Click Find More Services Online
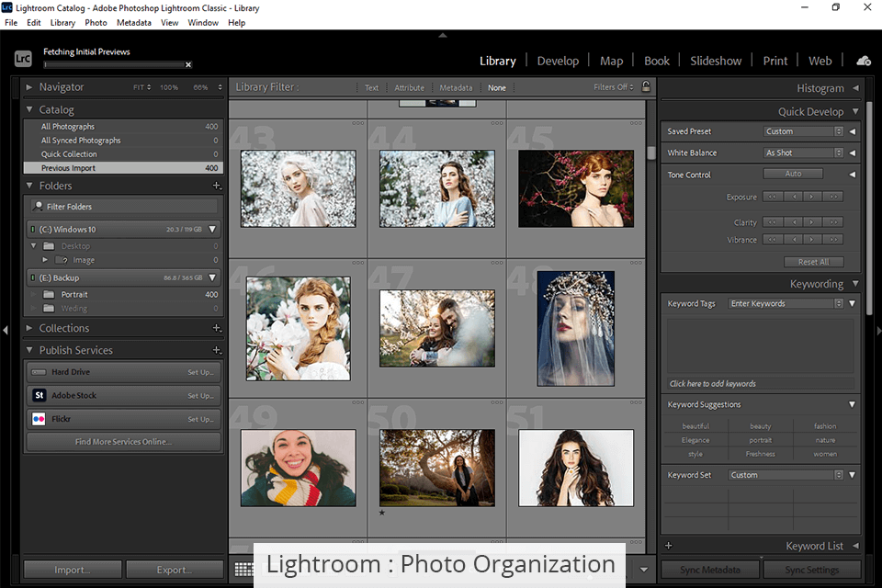The width and height of the screenshot is (882, 588). point(124,442)
